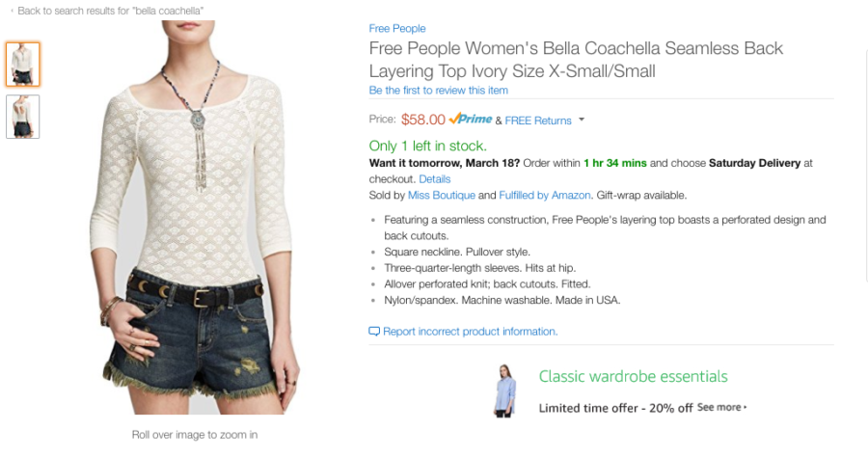
Task: Click Report incorrect product information link
Action: (x=470, y=332)
